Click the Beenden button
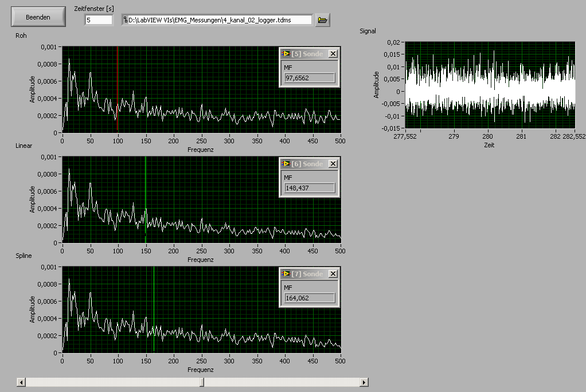The image size is (586, 392). tap(39, 17)
